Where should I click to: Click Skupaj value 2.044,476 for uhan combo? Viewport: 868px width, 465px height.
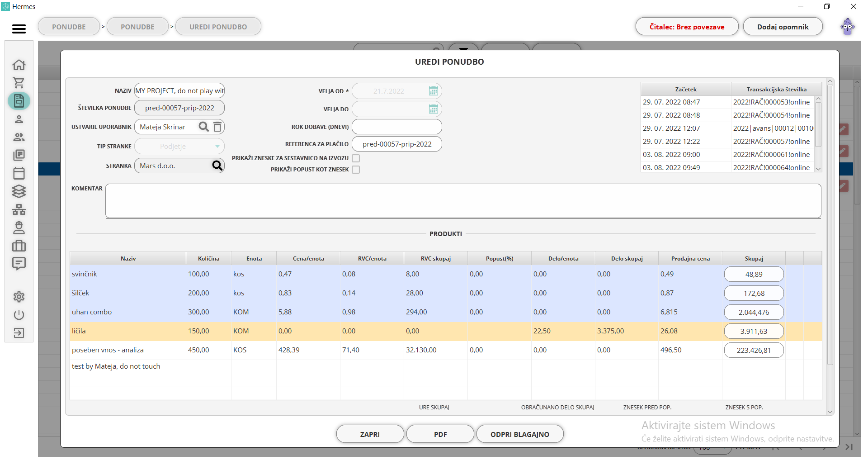[x=754, y=312]
